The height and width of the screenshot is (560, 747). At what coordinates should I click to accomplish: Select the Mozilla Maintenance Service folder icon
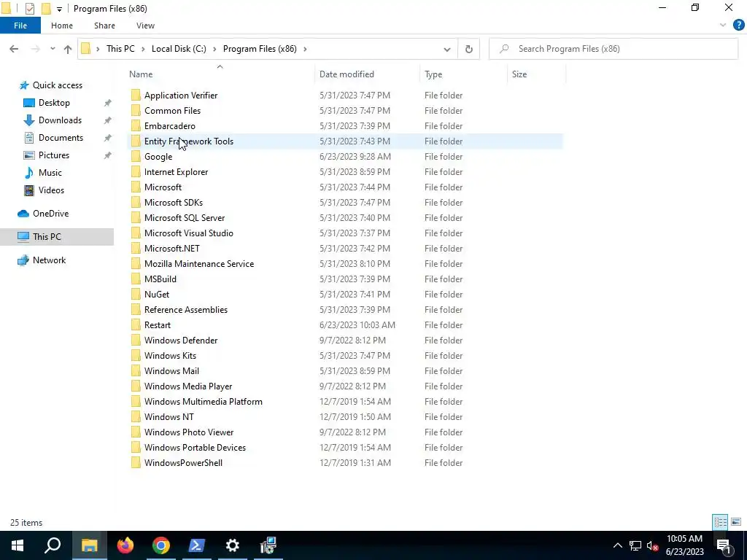pos(136,264)
